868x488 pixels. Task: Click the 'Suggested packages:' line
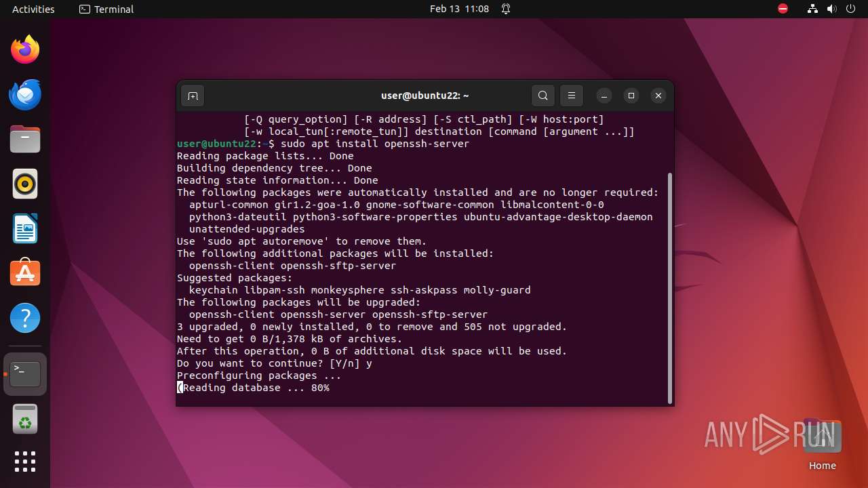(x=235, y=278)
